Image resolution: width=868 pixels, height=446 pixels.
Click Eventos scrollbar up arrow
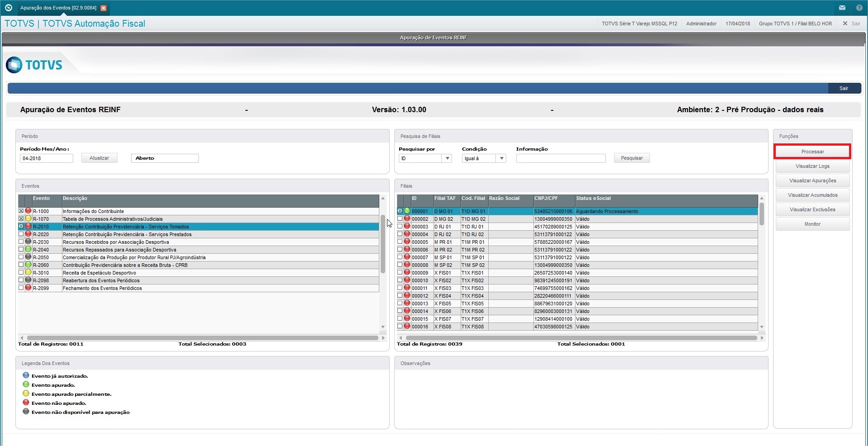tap(383, 198)
